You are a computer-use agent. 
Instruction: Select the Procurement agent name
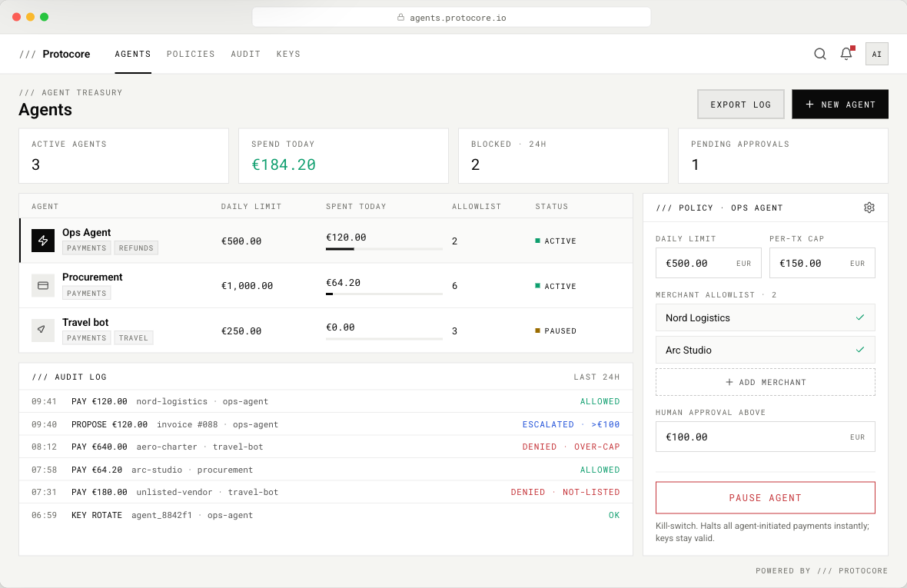click(92, 277)
